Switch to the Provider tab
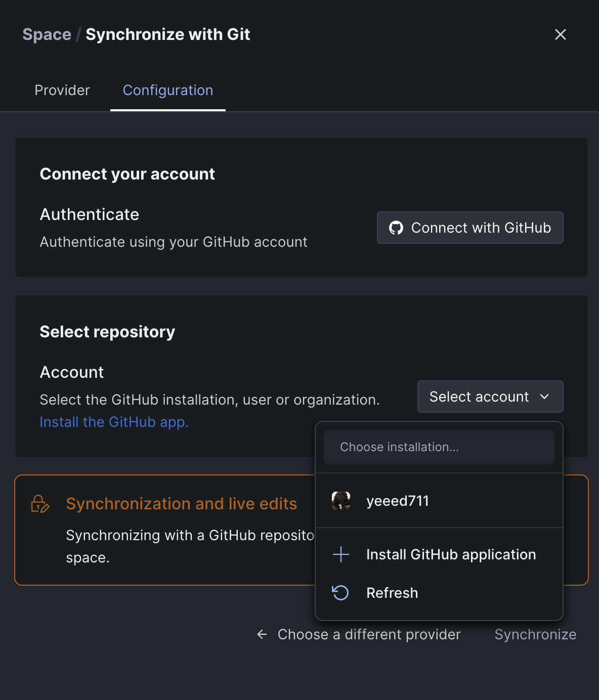The image size is (599, 700). (x=62, y=90)
